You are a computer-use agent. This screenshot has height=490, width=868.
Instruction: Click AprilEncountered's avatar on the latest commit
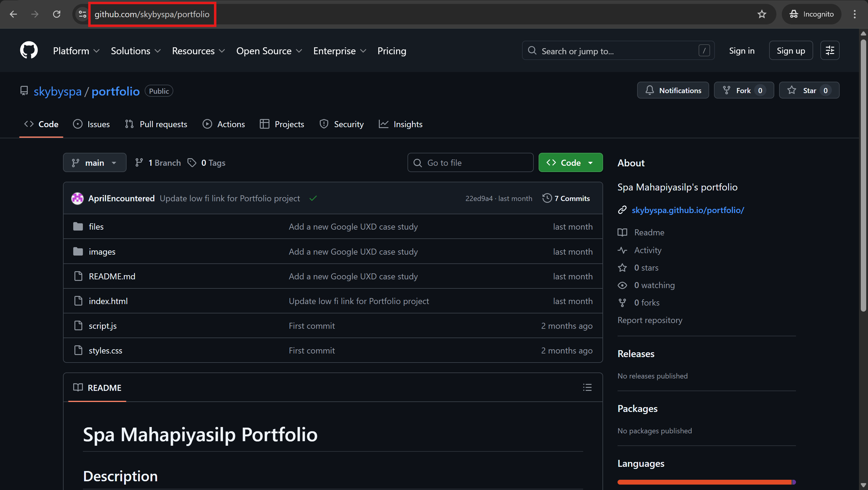coord(77,198)
